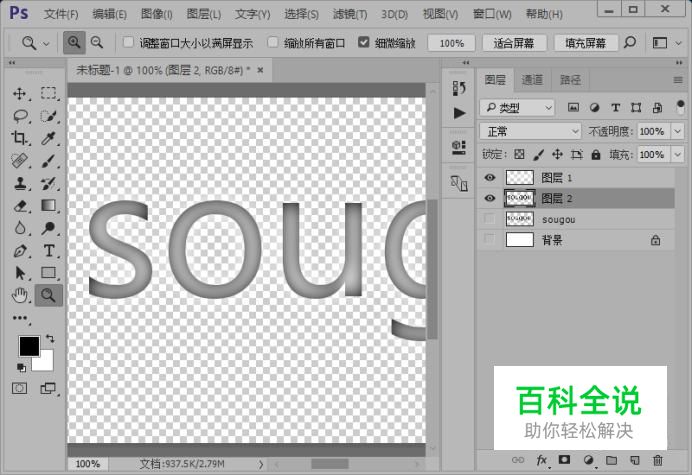
Task: Select the Brush tool
Action: point(49,161)
